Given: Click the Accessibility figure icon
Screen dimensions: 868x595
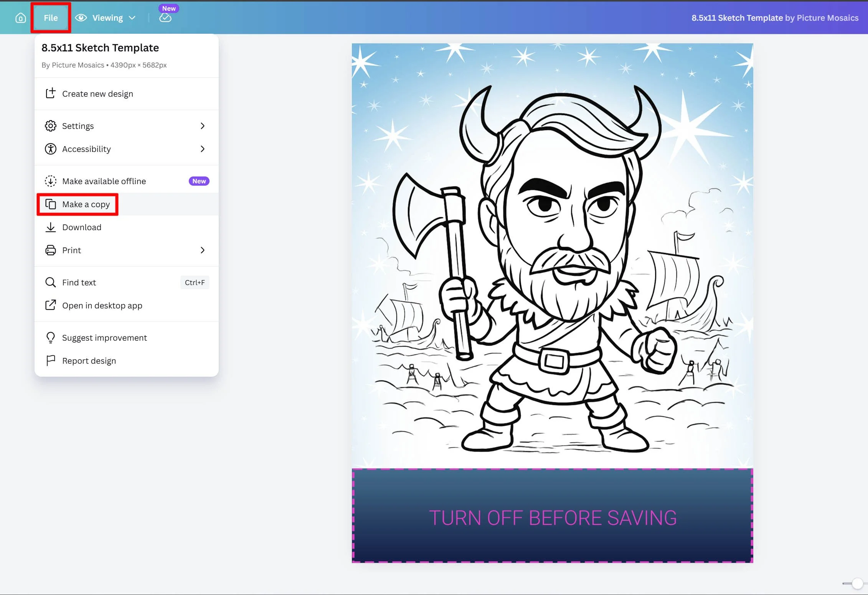Looking at the screenshot, I should pos(51,149).
